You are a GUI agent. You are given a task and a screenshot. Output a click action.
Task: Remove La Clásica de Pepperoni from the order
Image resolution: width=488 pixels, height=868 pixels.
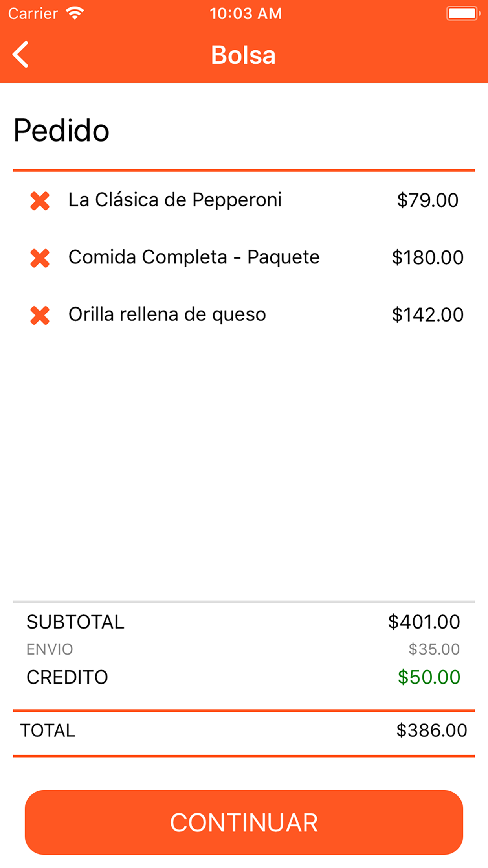pyautogui.click(x=40, y=201)
